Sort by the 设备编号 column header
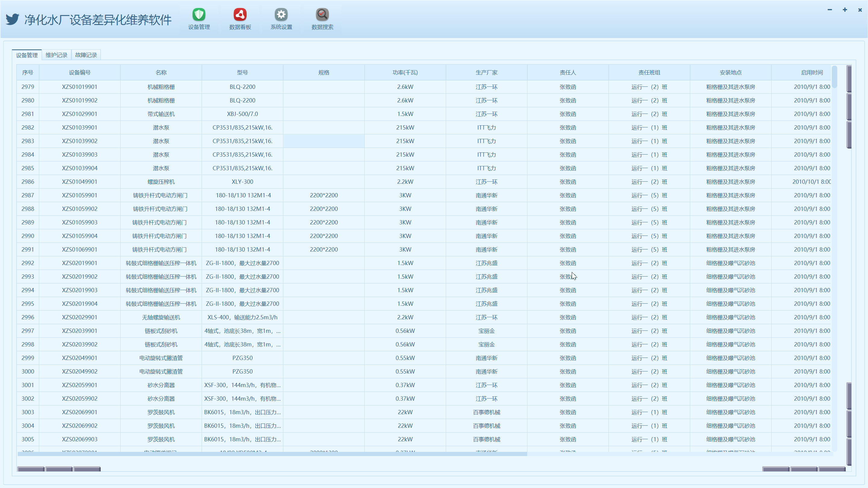The height and width of the screenshot is (488, 868). tap(80, 72)
